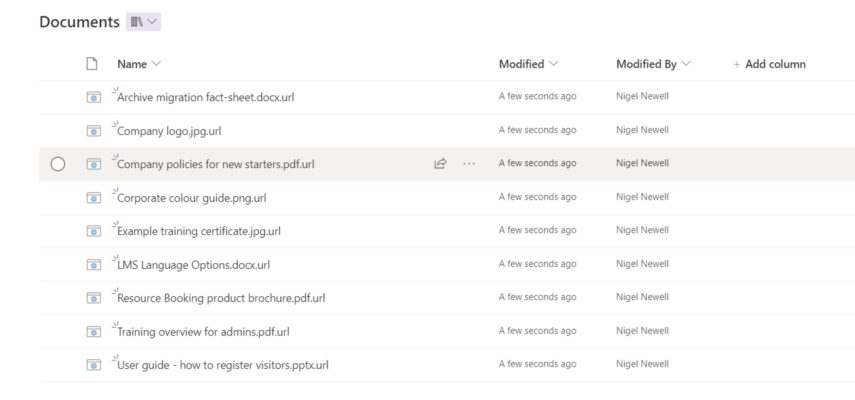Click the link icon beside Company logo.jpg.url
The image size is (855, 400).
pos(94,131)
